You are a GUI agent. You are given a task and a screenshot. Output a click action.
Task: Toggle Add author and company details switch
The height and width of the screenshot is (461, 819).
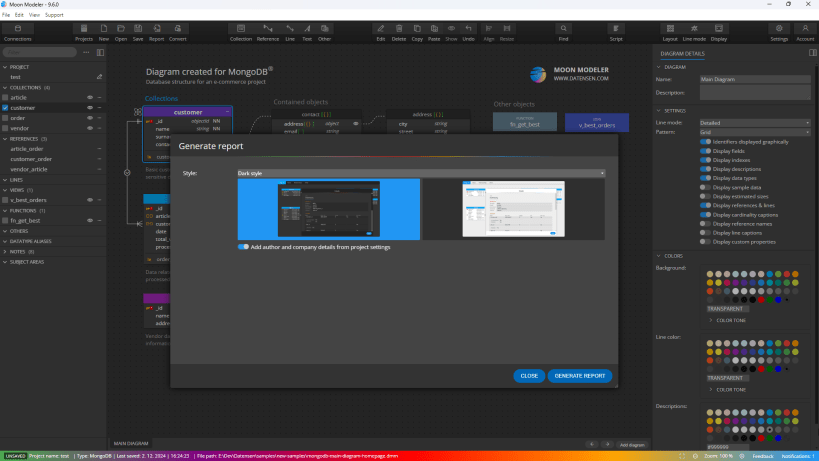point(243,247)
